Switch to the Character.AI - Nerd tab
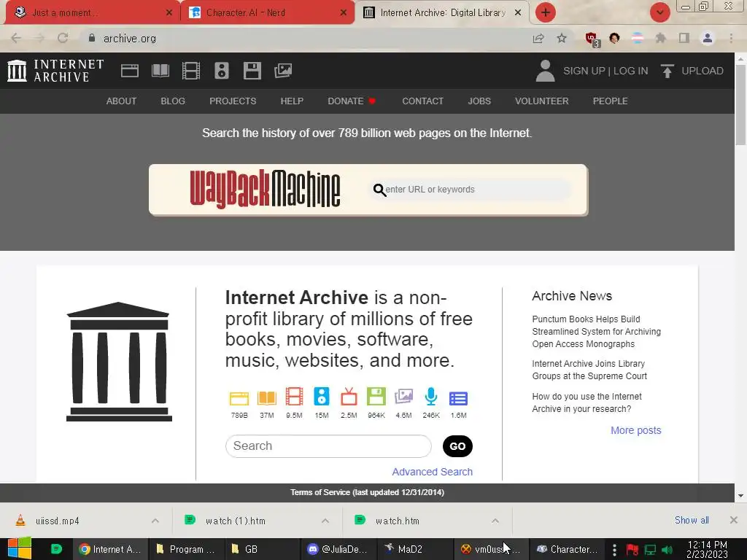Screen dimensions: 747x560 267,13
